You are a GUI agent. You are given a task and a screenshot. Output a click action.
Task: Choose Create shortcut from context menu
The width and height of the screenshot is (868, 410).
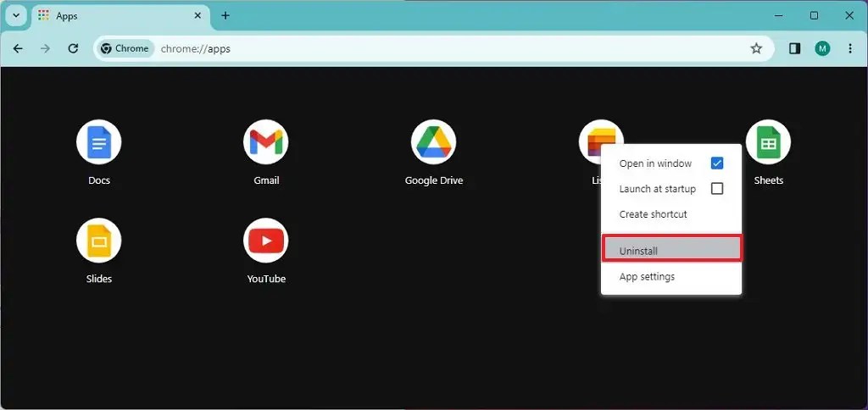coord(671,214)
